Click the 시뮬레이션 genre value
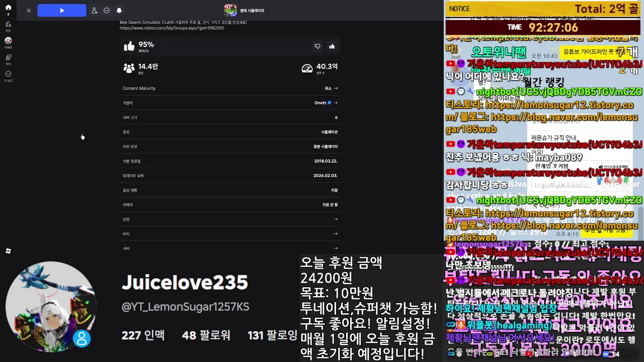This screenshot has height=362, width=644. point(330,132)
